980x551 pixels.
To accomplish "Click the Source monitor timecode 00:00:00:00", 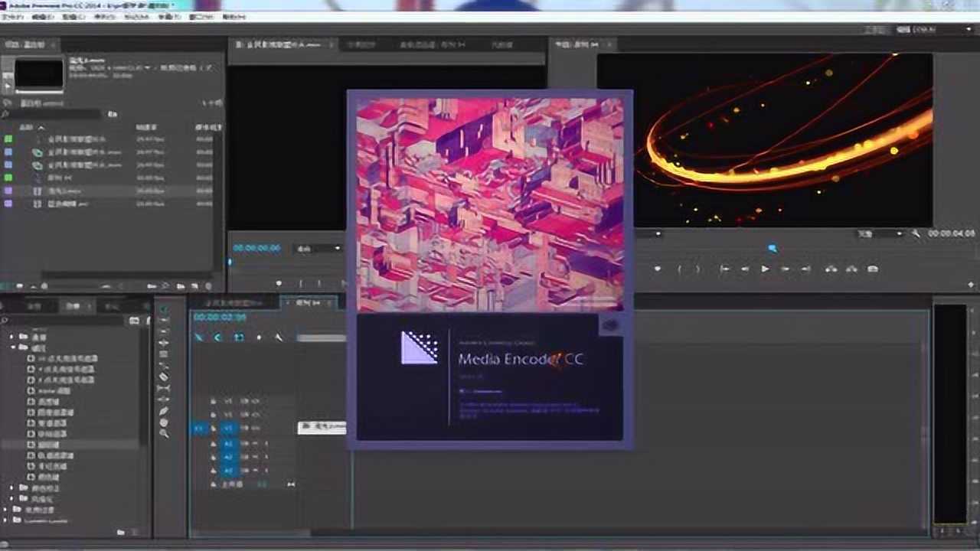I will (x=256, y=248).
